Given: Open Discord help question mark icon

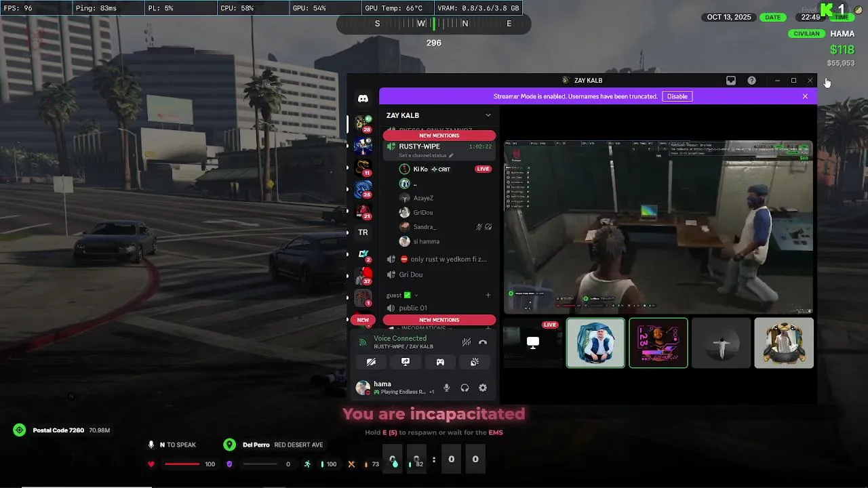Looking at the screenshot, I should 752,81.
